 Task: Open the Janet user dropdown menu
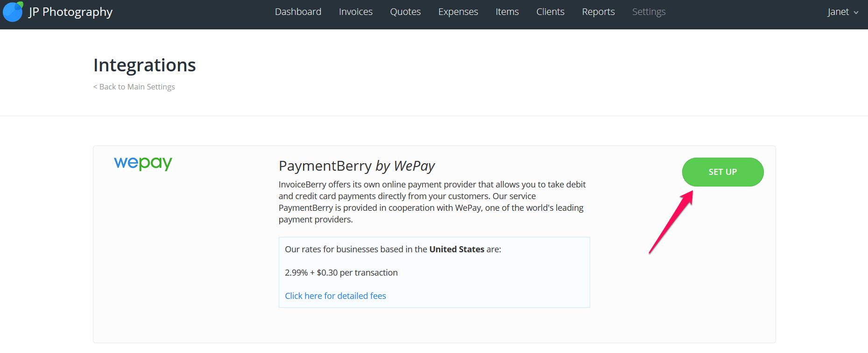pos(843,12)
